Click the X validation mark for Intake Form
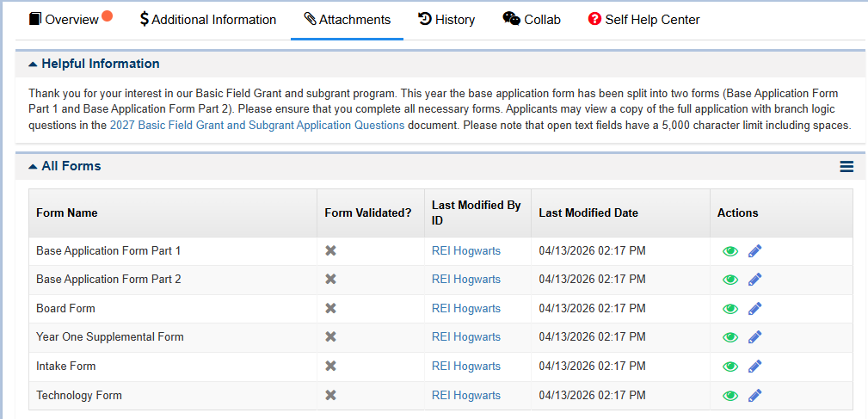The width and height of the screenshot is (868, 419). pyautogui.click(x=330, y=366)
